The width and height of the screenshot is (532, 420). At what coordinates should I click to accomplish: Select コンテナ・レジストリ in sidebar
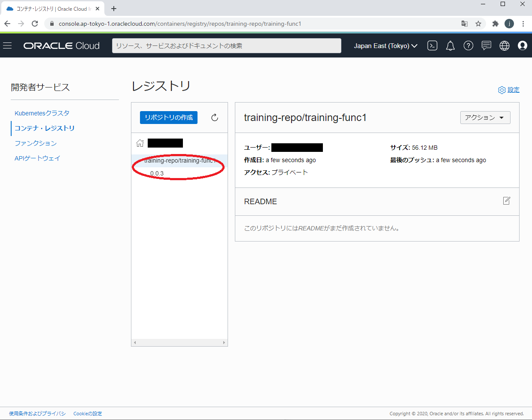pos(45,128)
